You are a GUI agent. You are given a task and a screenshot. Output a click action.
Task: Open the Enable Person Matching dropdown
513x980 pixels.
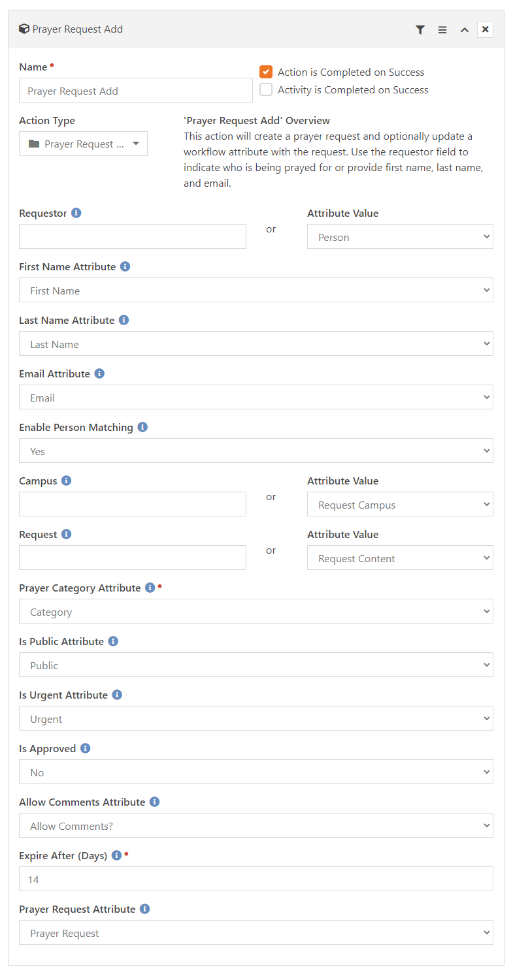tap(256, 450)
